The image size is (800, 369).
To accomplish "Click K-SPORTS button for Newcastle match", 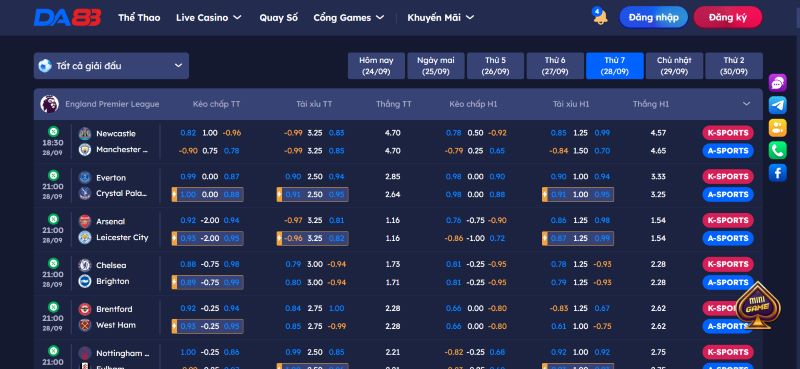I will point(728,133).
